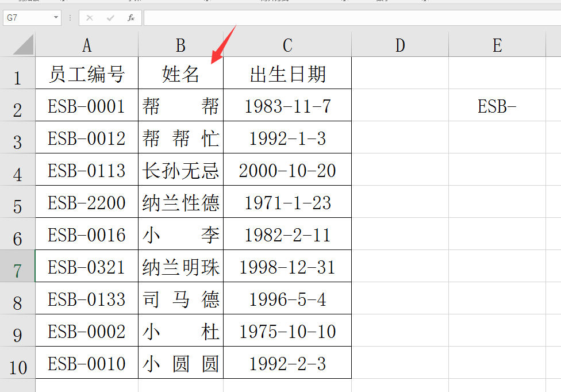Click the cell with name 长孙无忌
Screen dimensions: 561x392
(180, 170)
